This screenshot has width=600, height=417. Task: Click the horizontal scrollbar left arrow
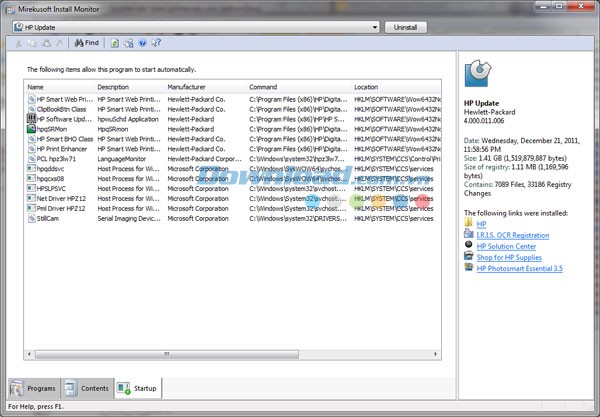click(x=29, y=354)
